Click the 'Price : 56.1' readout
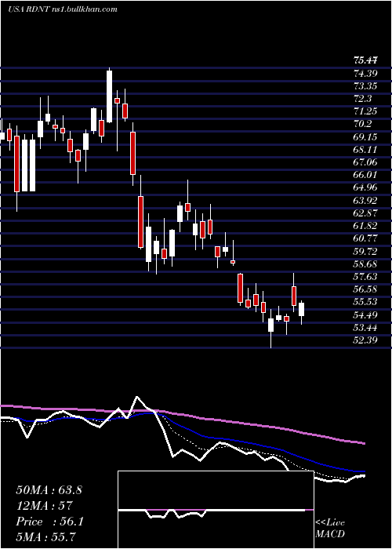The height and width of the screenshot is (549, 392). [49, 522]
